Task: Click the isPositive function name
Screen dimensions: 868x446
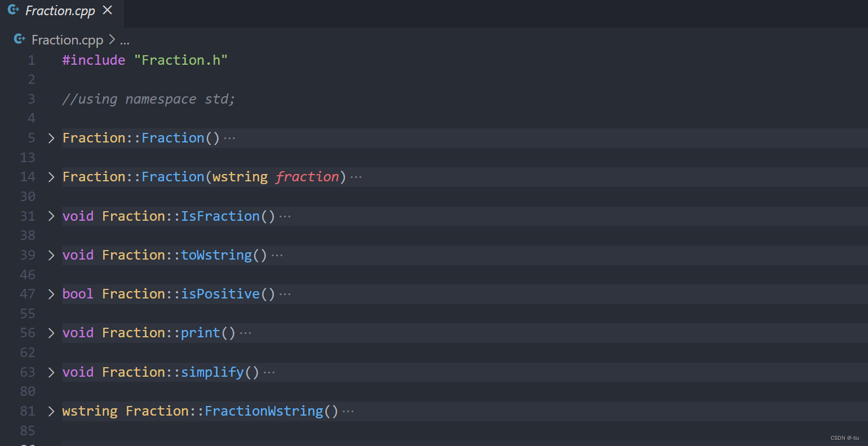Action: point(220,294)
